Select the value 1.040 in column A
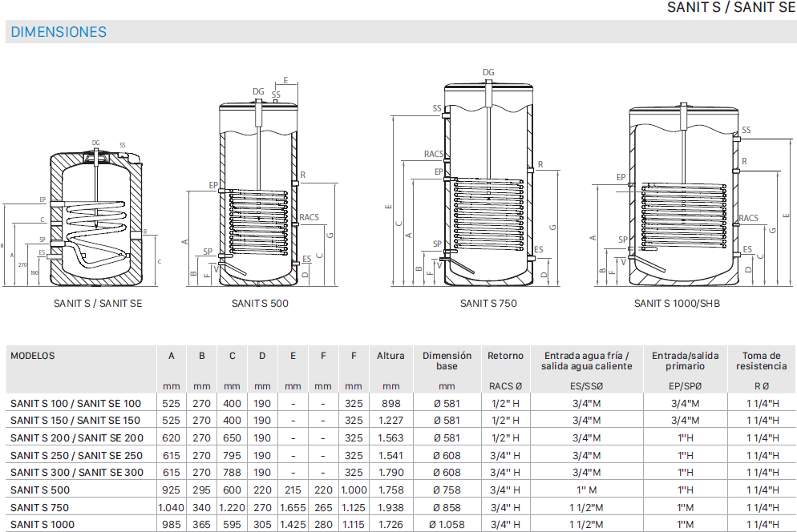Screen dimensions: 797x532 pos(172,508)
